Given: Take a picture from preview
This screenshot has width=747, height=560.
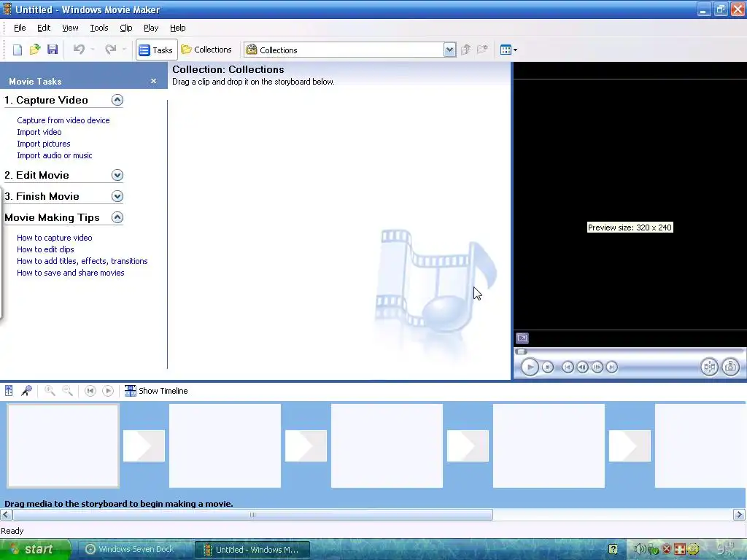Looking at the screenshot, I should [731, 367].
